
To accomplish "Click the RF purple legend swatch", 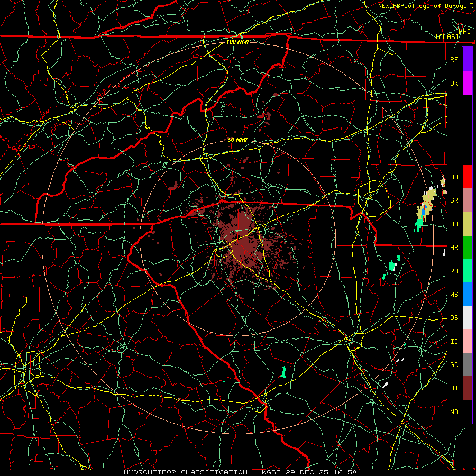I will click(x=467, y=59).
